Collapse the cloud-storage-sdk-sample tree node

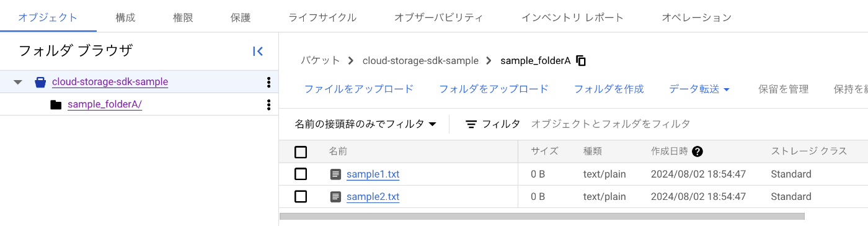[x=17, y=82]
